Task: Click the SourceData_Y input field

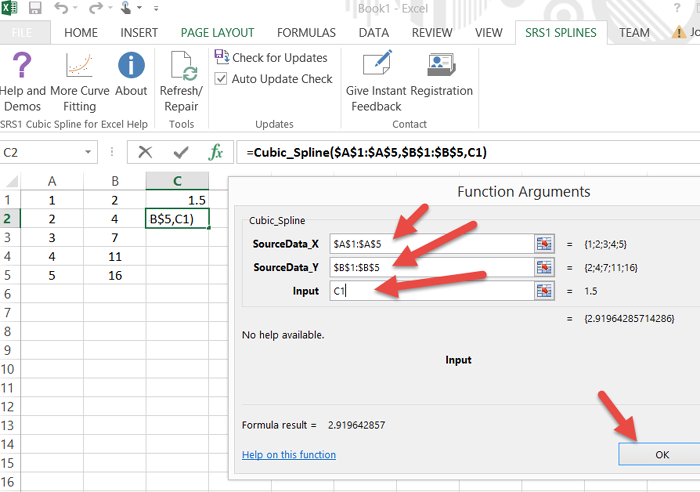Action: [432, 267]
